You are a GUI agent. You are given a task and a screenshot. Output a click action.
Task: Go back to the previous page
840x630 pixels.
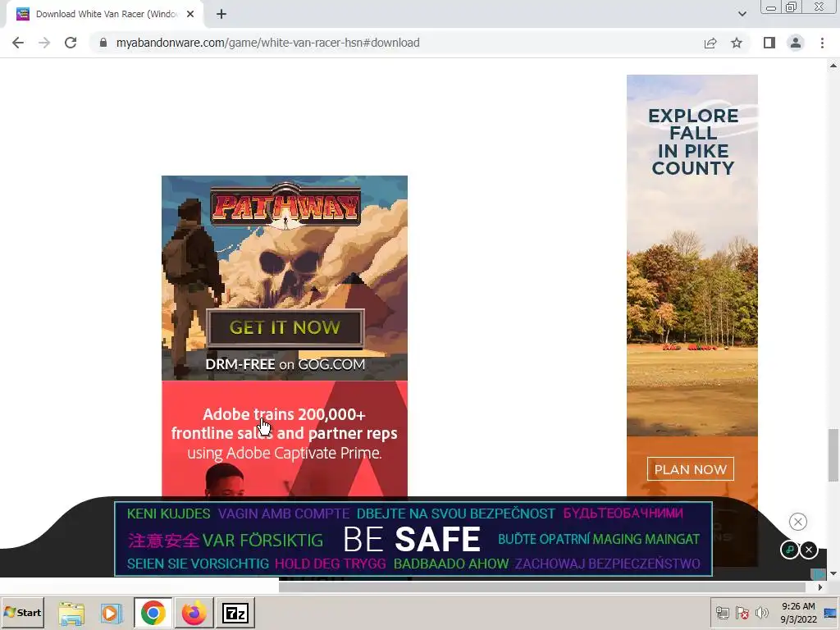pos(18,43)
